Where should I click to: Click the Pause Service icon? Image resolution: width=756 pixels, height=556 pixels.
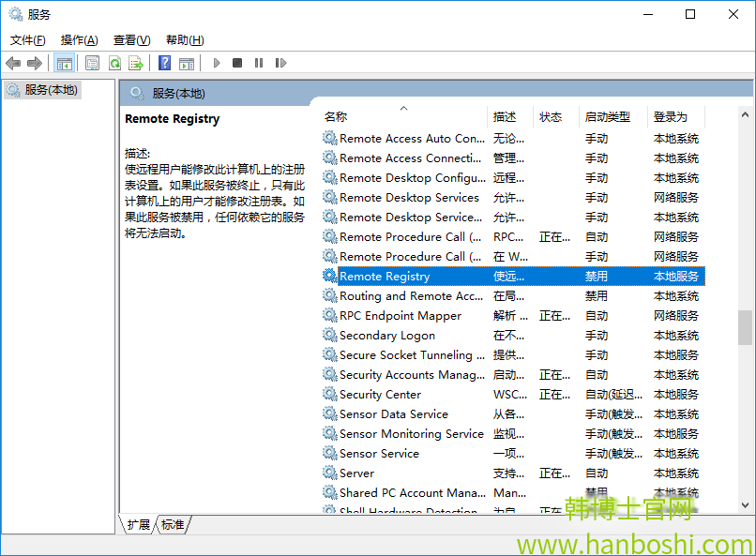tap(259, 63)
